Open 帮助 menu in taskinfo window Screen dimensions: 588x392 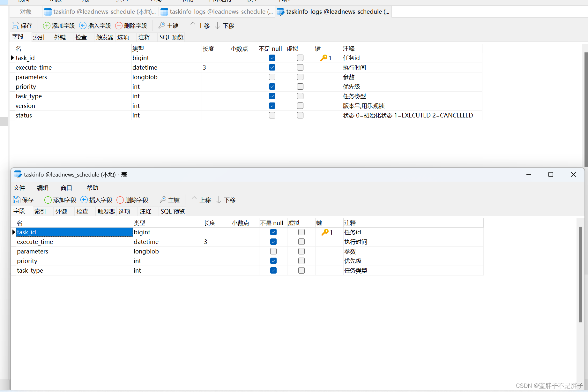point(93,188)
